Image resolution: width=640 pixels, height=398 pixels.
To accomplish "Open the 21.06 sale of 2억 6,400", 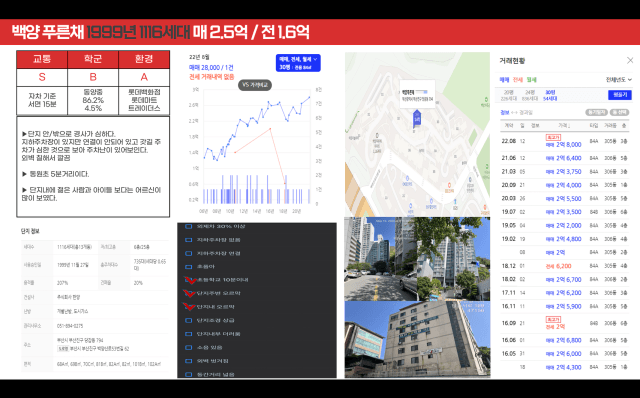I will [564, 158].
